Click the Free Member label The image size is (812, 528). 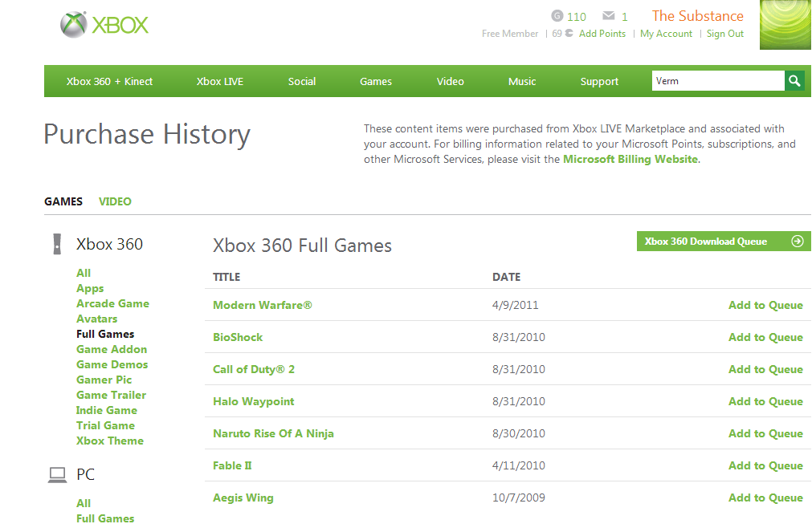(510, 34)
